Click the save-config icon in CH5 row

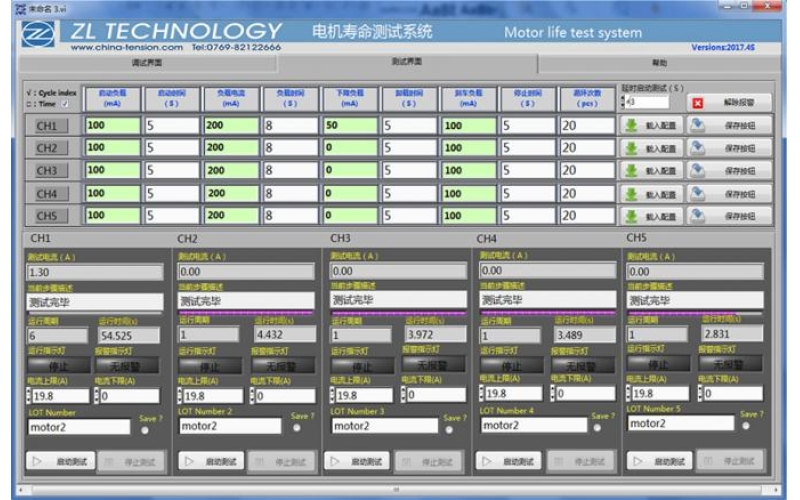coord(697,215)
